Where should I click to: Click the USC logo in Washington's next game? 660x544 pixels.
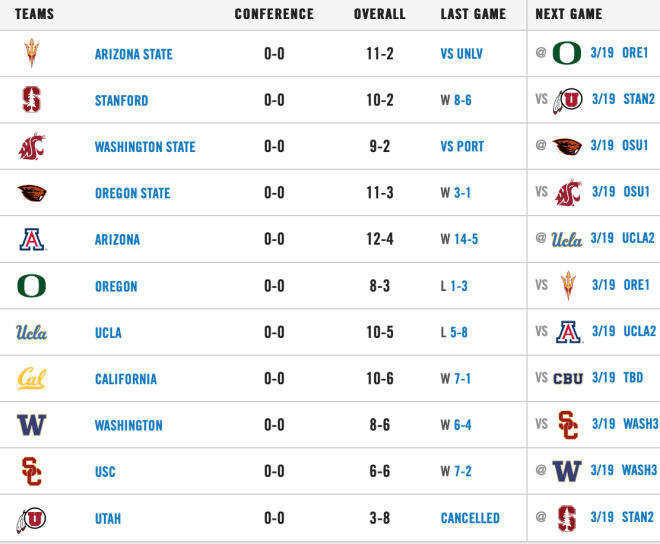tap(568, 425)
